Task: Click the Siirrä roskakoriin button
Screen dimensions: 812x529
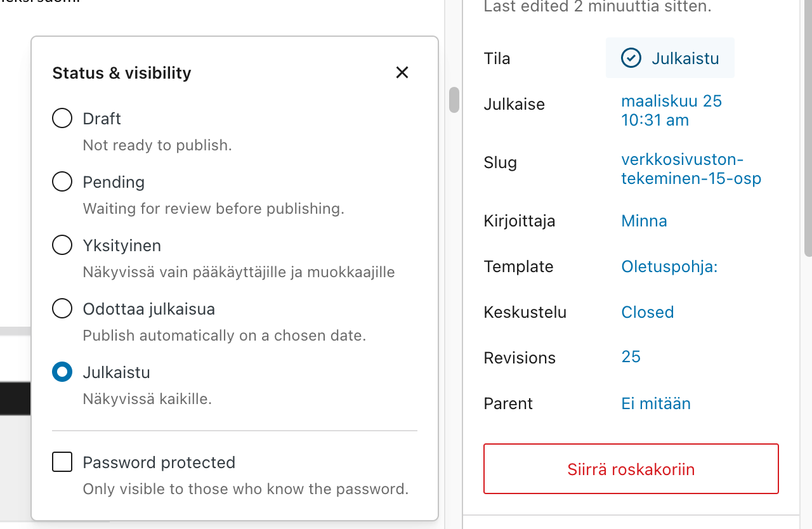Action: [631, 469]
